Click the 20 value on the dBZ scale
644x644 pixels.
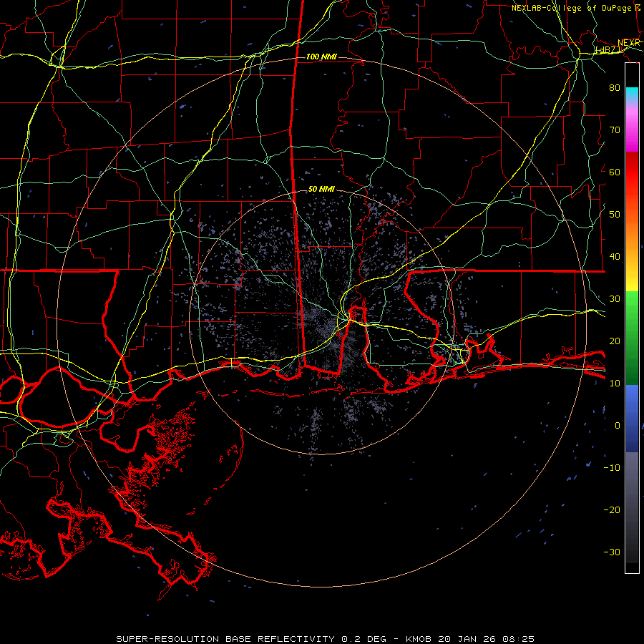coord(615,341)
